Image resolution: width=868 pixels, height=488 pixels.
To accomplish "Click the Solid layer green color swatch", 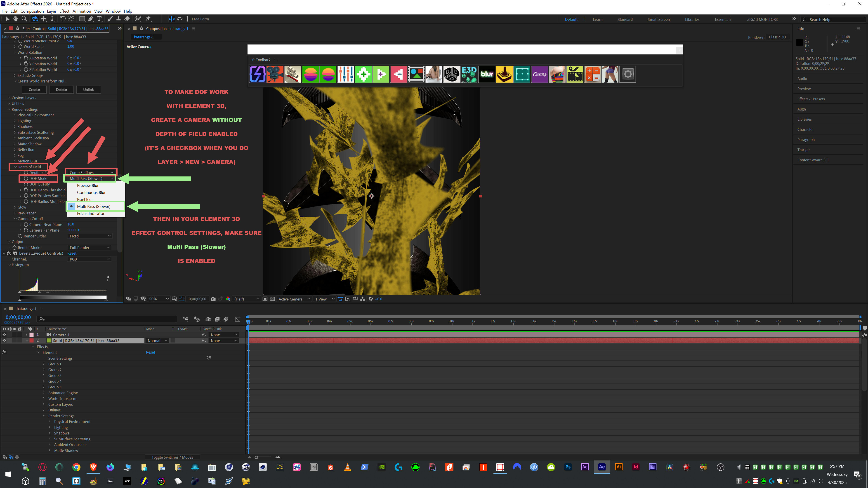I will 49,340.
